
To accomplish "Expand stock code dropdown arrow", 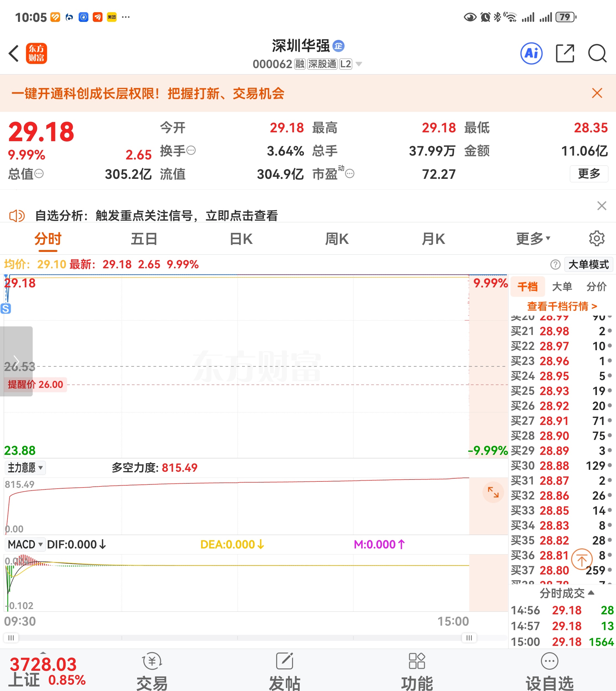I will pos(359,64).
